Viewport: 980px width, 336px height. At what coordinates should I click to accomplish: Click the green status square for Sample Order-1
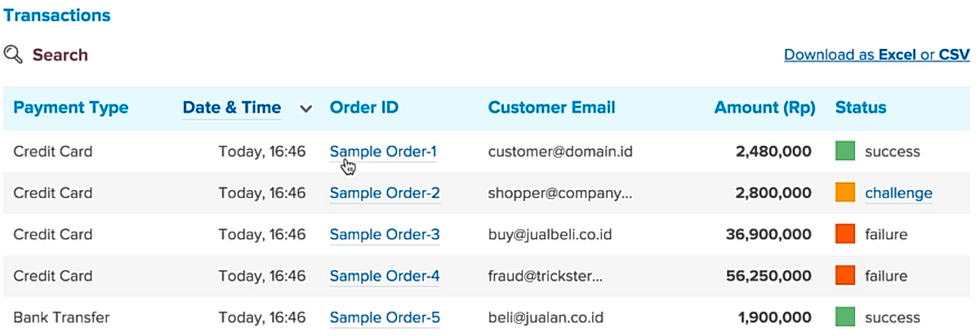coord(845,151)
